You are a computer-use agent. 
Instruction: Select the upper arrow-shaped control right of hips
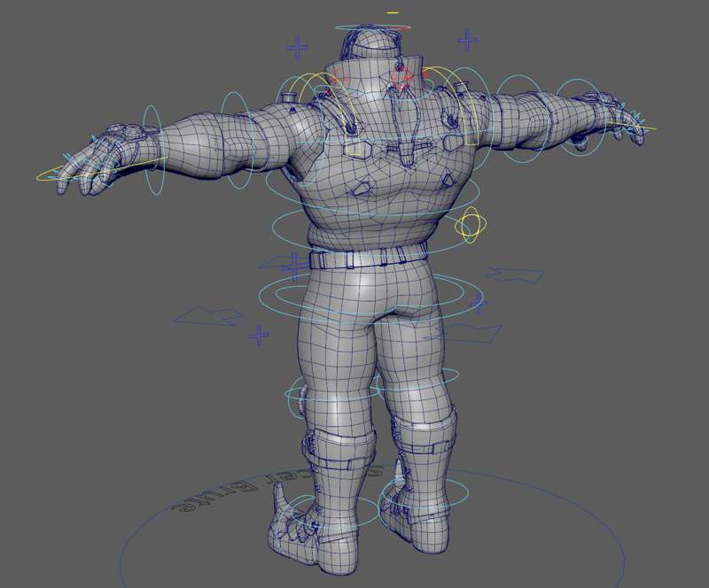click(x=515, y=275)
